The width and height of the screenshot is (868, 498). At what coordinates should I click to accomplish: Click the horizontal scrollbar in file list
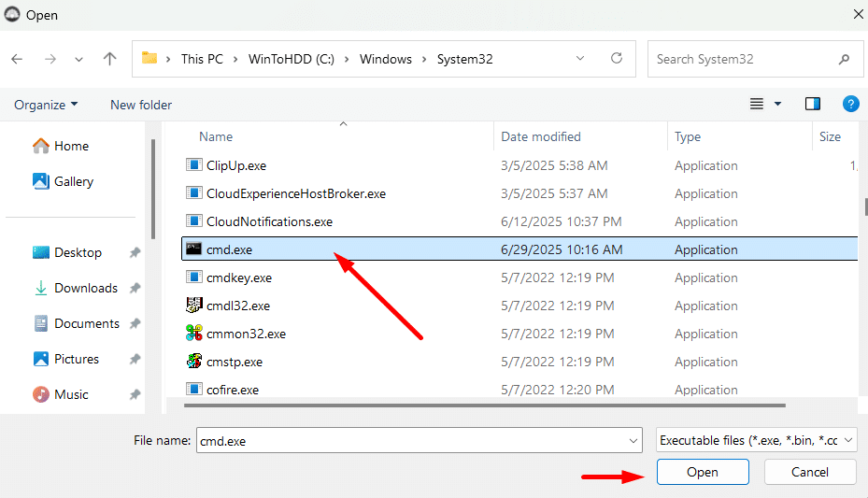(x=484, y=406)
